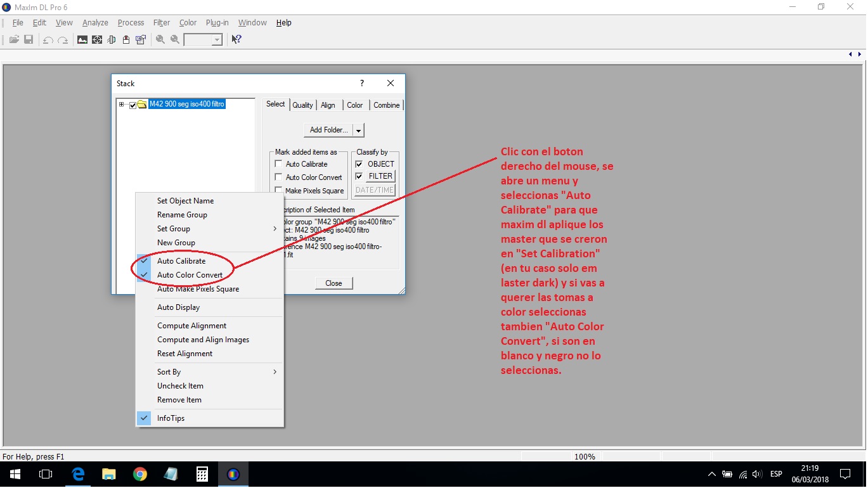
Task: Open the Plug-in menu
Action: [217, 23]
